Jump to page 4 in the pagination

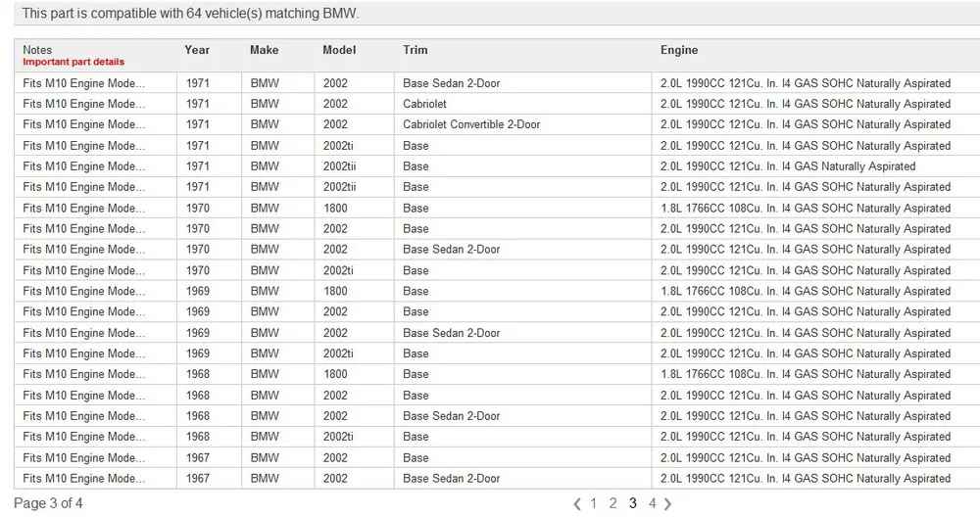coord(652,503)
